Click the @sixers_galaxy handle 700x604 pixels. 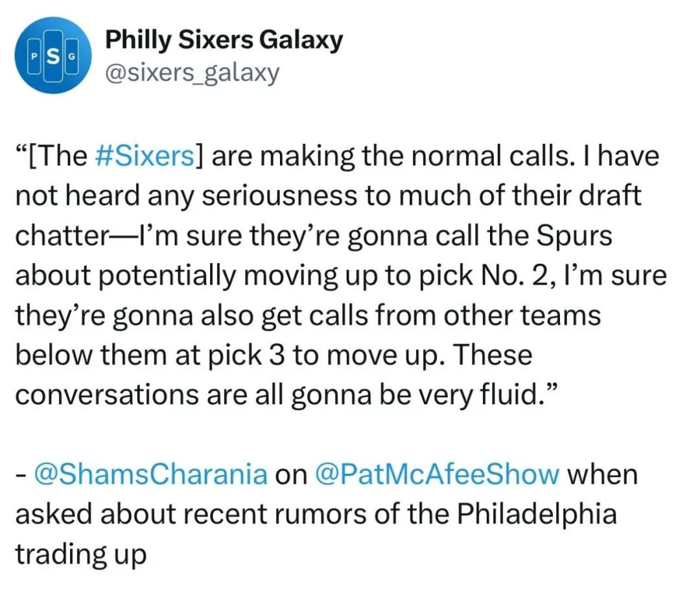192,73
